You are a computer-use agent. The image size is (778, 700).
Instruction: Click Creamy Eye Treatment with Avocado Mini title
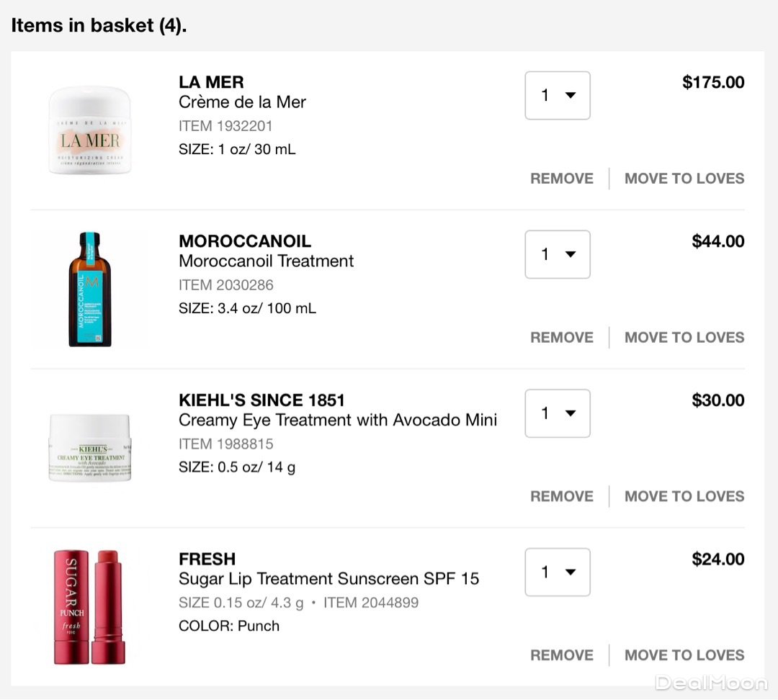338,421
